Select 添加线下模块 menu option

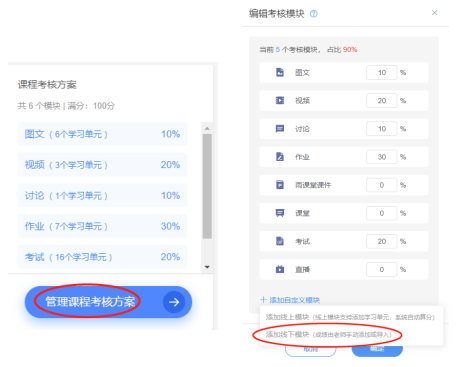pos(328,334)
